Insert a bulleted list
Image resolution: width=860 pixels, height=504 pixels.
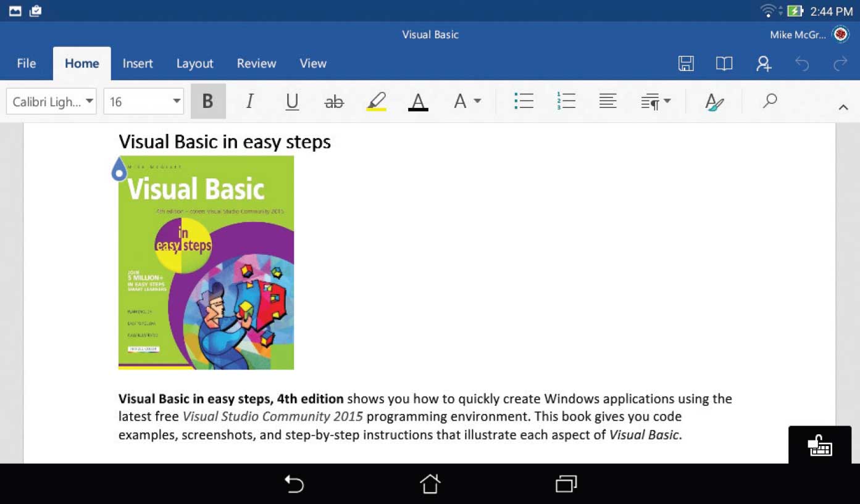point(524,101)
